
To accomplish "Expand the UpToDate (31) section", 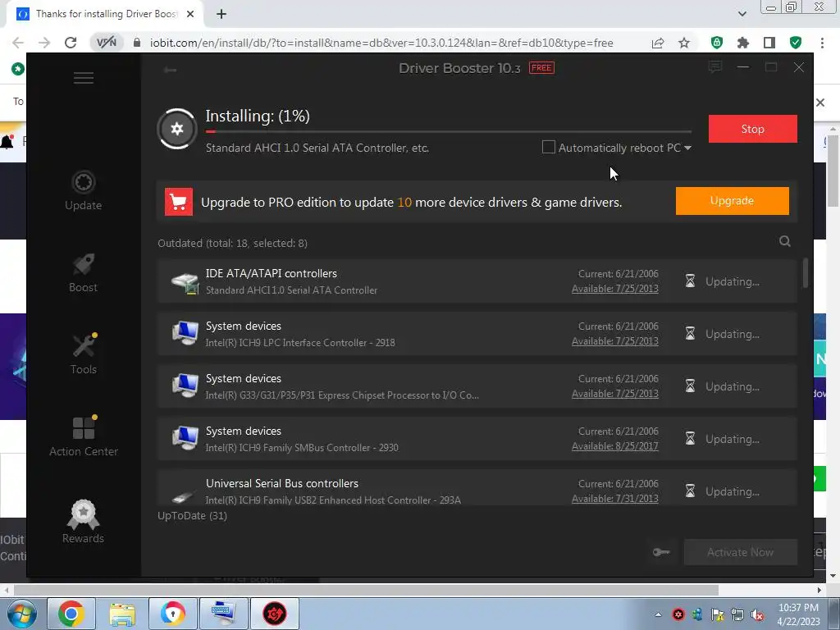I will [x=192, y=516].
